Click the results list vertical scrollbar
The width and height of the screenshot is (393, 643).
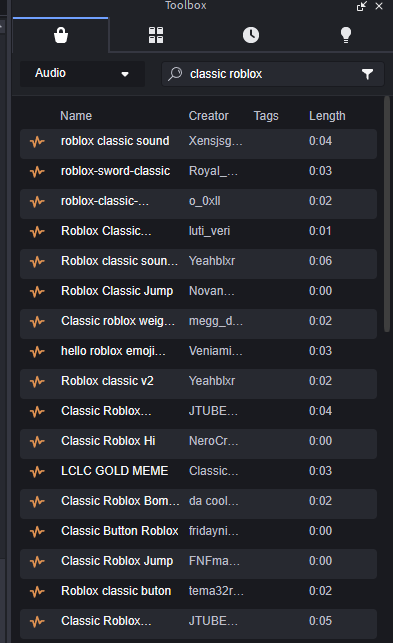pos(387,214)
